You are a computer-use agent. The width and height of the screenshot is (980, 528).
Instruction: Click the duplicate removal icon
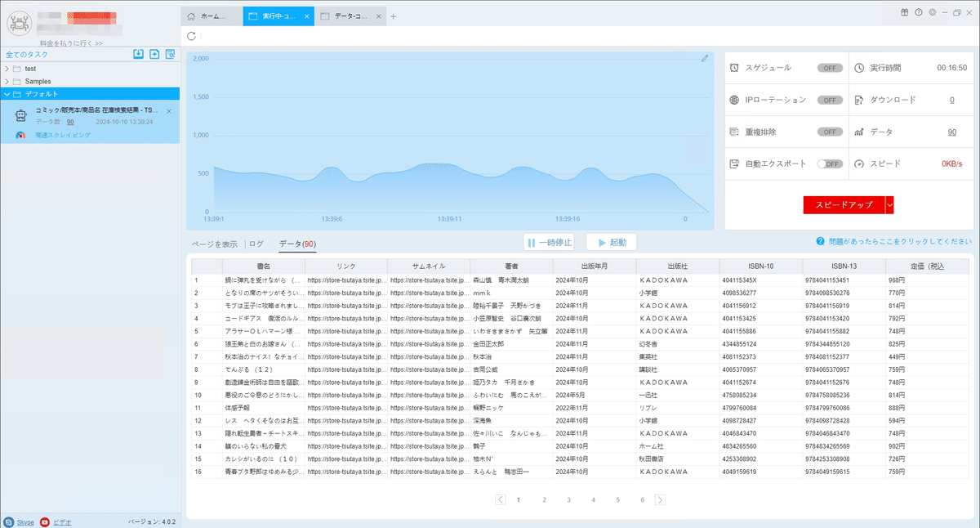pyautogui.click(x=735, y=132)
